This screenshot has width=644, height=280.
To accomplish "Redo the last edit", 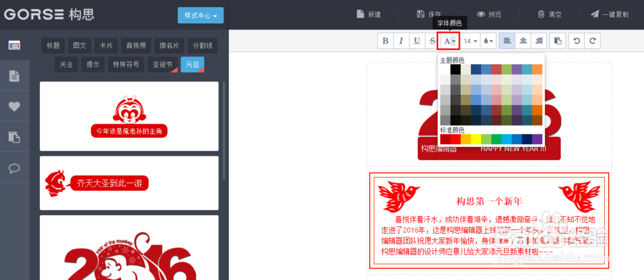I will pos(592,41).
